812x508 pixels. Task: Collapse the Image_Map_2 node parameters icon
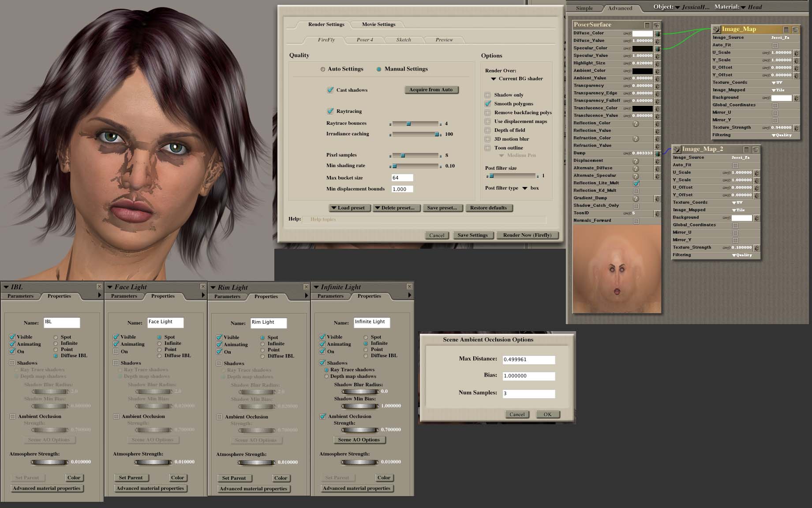[x=746, y=149]
